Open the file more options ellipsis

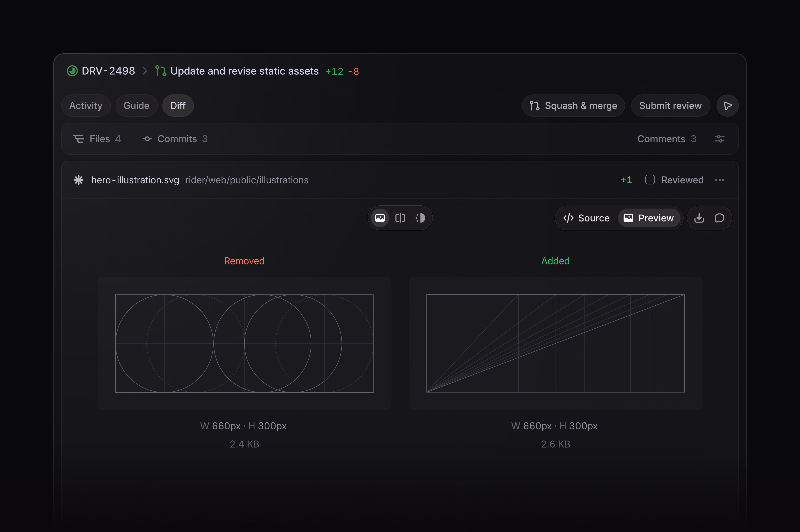click(x=720, y=180)
